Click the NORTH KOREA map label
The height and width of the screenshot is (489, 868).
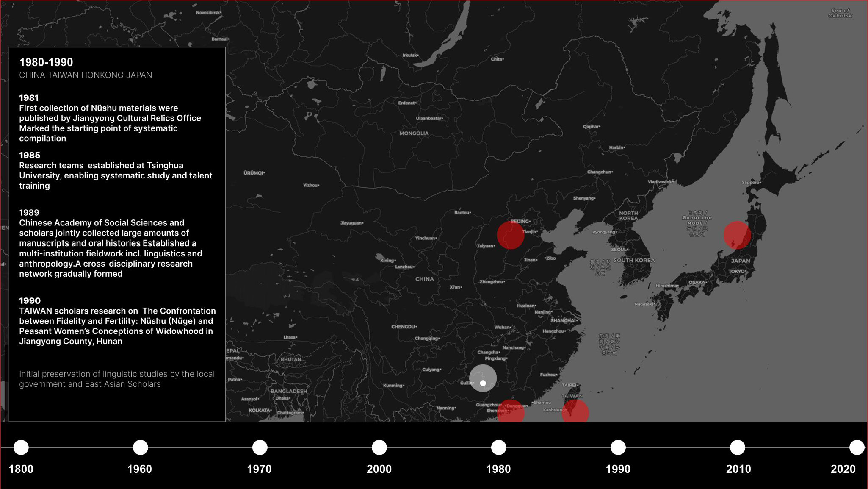[x=628, y=216]
